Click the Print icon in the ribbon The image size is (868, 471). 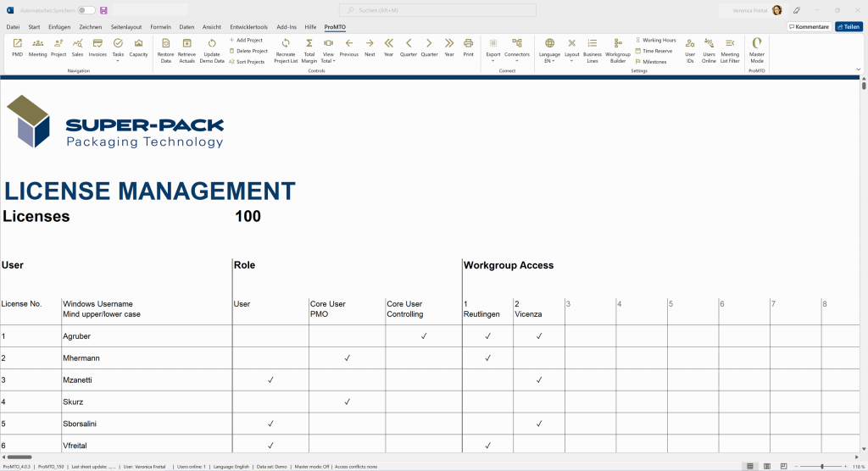click(468, 47)
